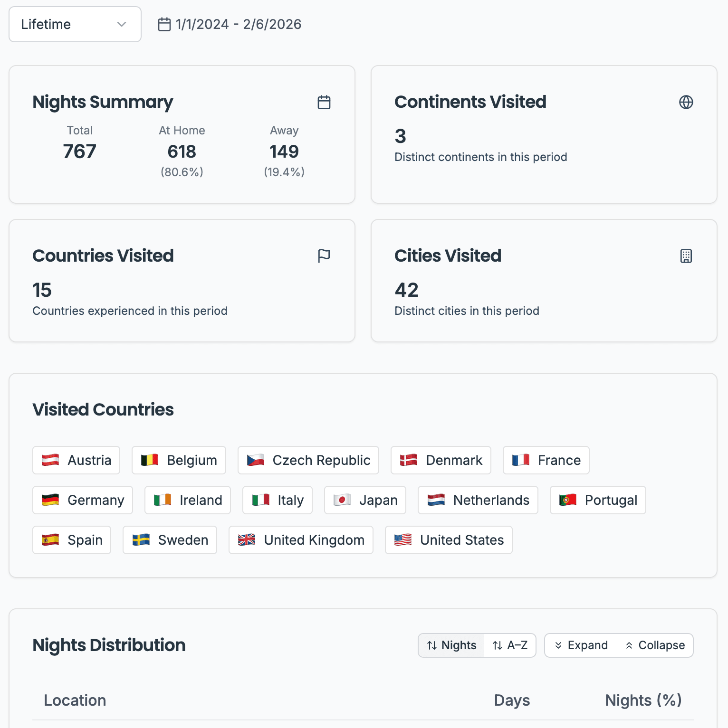Switch sorting to A–Z ordering
The image size is (728, 728).
coord(510,645)
